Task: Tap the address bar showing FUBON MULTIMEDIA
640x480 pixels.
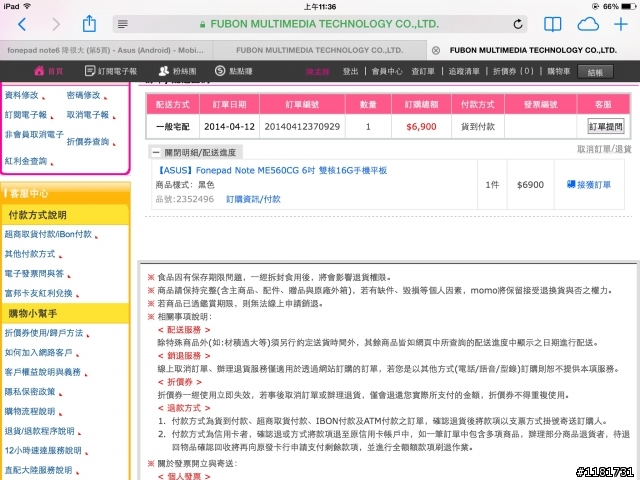Action: 320,24
